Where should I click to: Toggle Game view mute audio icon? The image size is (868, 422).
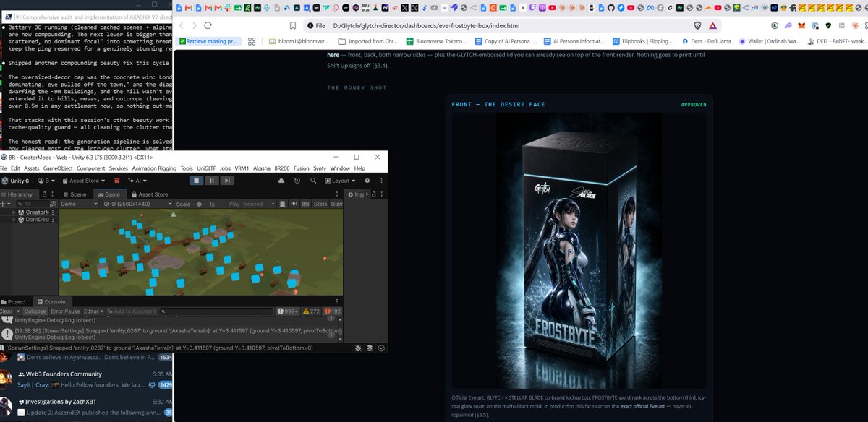294,204
